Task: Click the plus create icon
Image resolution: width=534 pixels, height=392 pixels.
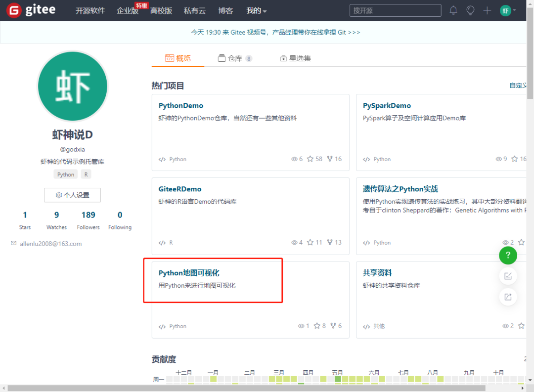Action: [487, 10]
